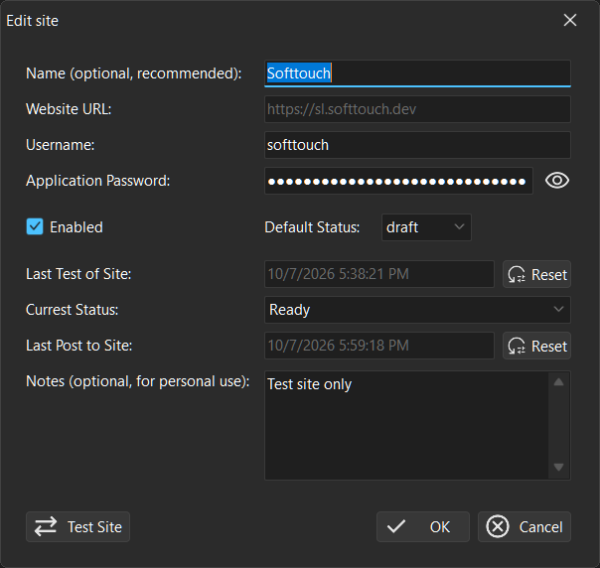Click the Last Test of Site timestamp
Viewport: 600px width, 568px height.
[379, 274]
